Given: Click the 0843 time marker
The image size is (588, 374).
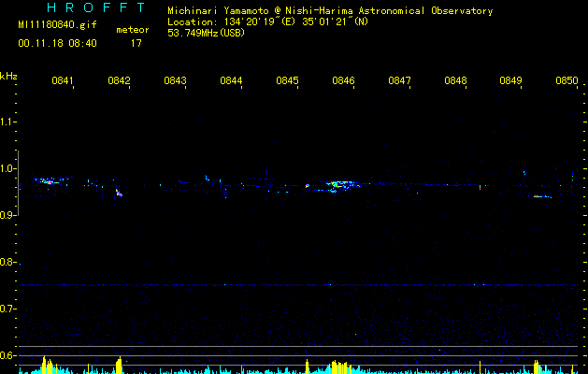Looking at the screenshot, I should tap(175, 80).
